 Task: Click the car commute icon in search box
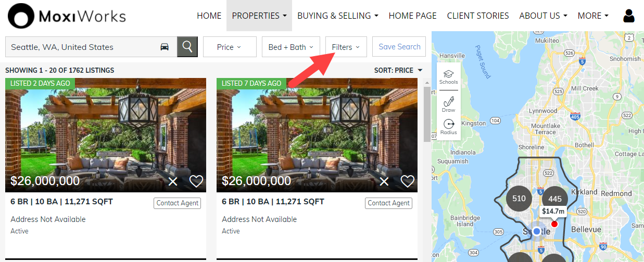point(165,47)
